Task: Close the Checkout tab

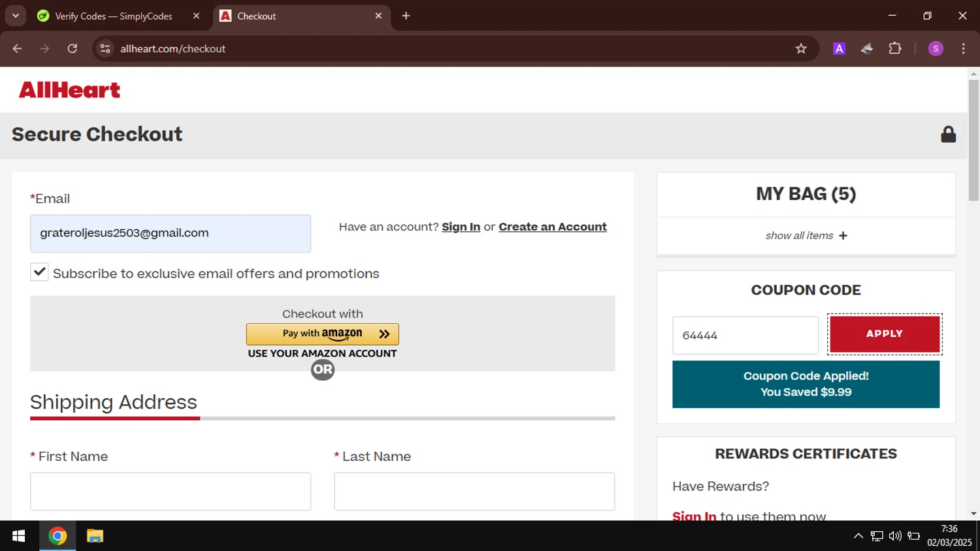Action: click(378, 16)
